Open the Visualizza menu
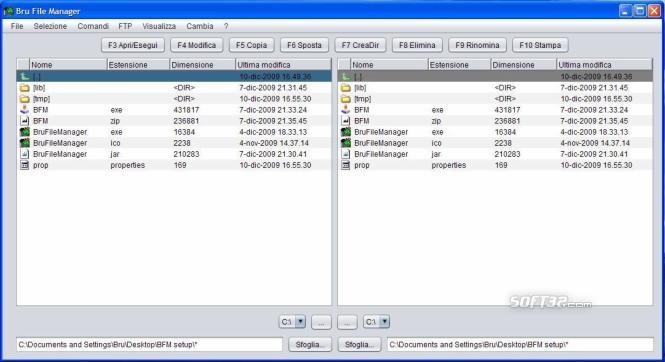665x362 pixels. point(159,26)
